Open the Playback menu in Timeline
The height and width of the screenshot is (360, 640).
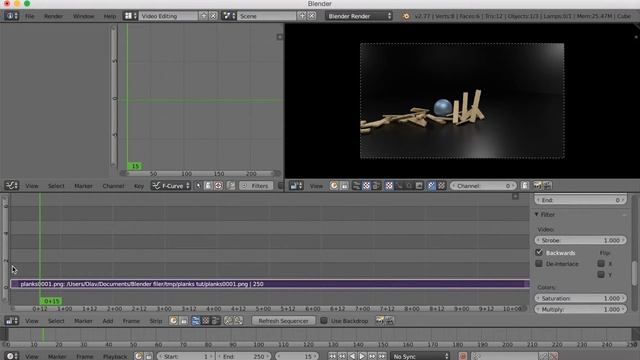115,356
